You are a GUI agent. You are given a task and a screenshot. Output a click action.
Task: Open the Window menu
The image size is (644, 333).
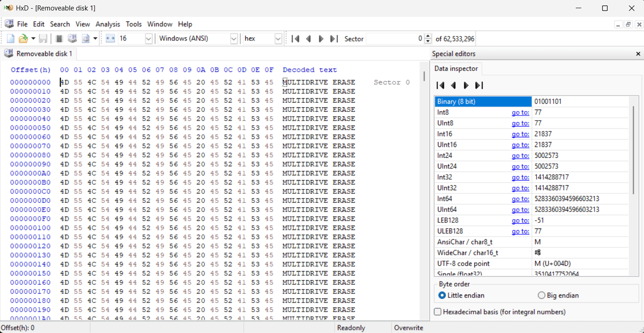pyautogui.click(x=160, y=24)
